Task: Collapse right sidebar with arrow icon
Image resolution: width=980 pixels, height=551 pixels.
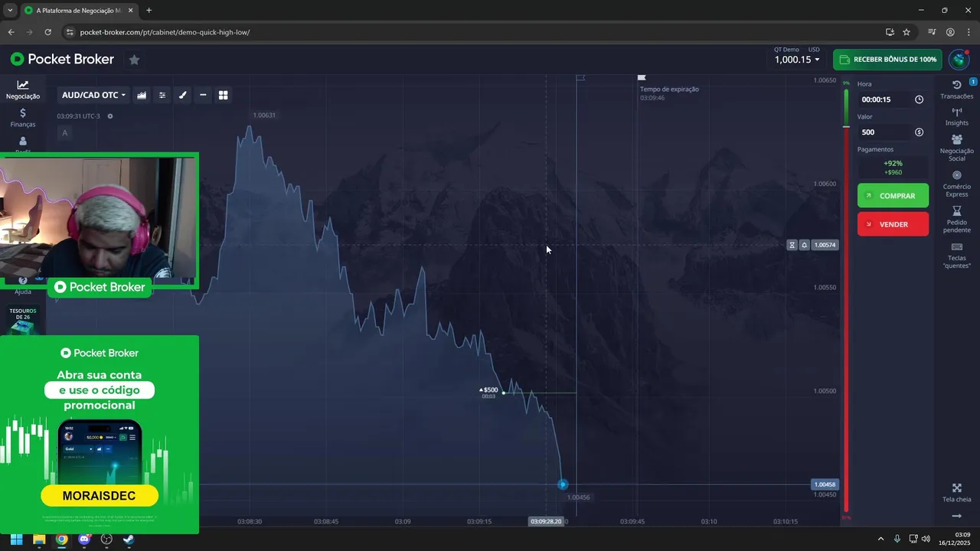Action: pos(956,517)
